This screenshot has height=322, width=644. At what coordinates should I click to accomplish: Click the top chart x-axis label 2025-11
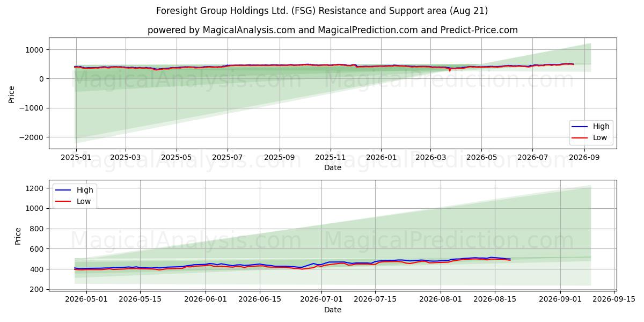(331, 158)
